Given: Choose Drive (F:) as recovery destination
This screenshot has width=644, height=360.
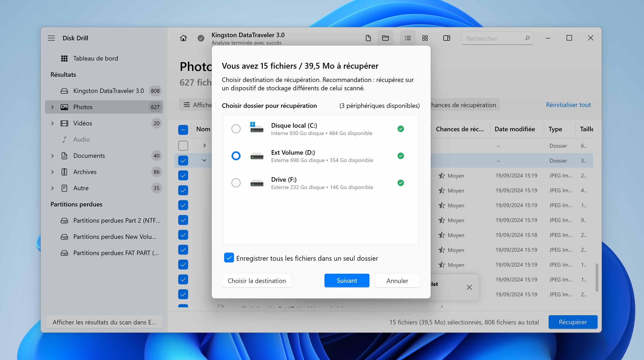Looking at the screenshot, I should pyautogui.click(x=236, y=183).
